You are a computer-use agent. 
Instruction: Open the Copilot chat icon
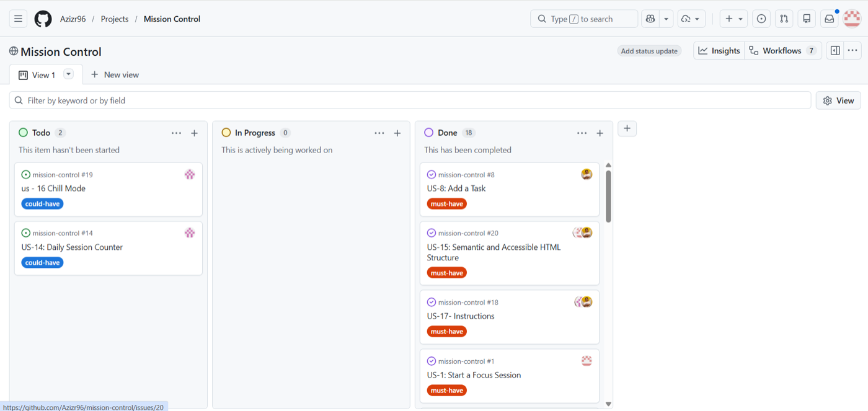650,19
